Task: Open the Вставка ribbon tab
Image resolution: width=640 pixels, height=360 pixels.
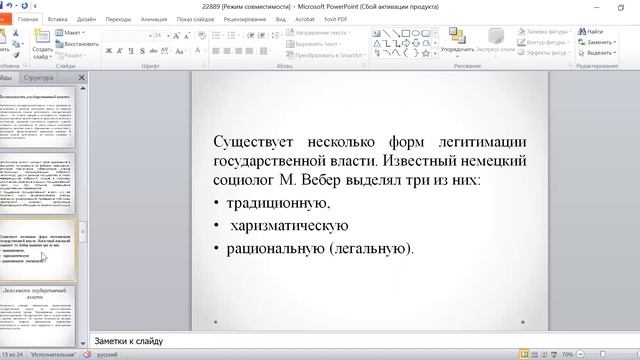Action: pos(58,19)
